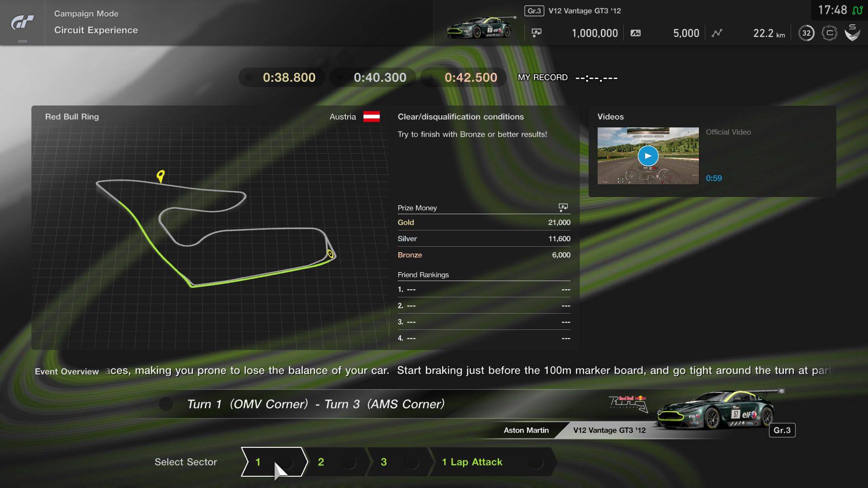
Task: Click the Silver prize money 11,600 row
Action: 483,238
